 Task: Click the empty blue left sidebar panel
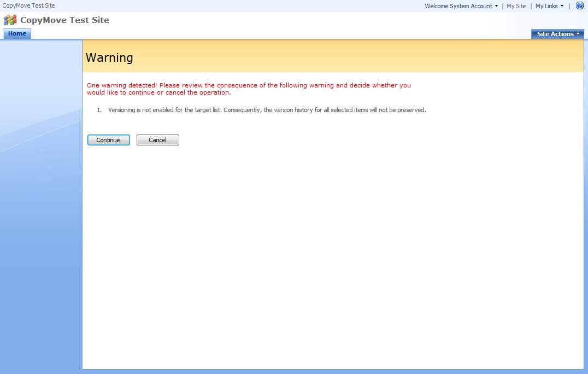click(41, 219)
